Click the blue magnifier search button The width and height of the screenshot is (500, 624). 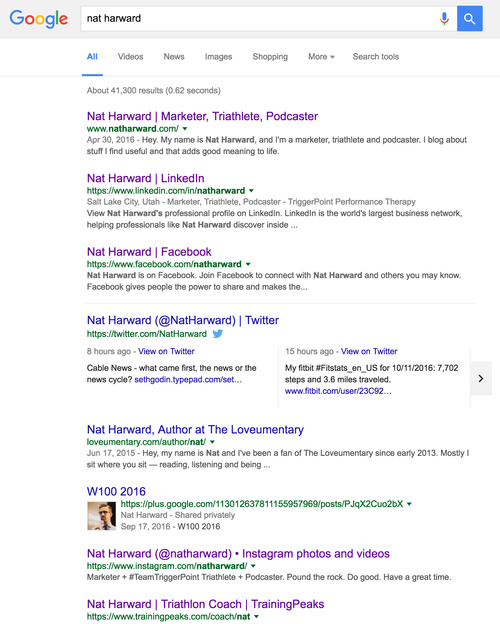470,18
